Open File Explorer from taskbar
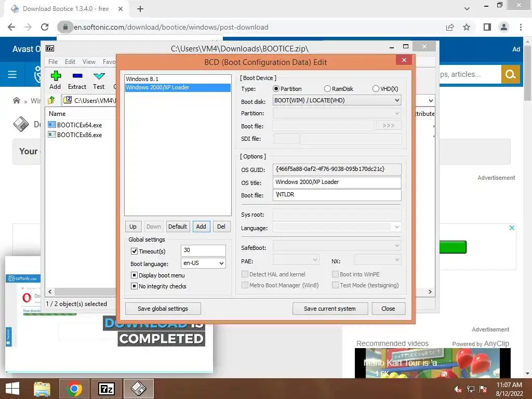 42,389
